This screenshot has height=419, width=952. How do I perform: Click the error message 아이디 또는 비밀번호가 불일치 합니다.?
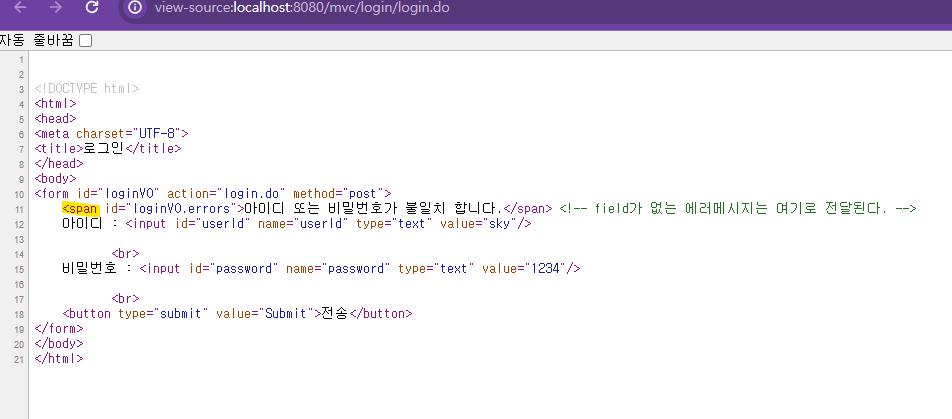[374, 208]
